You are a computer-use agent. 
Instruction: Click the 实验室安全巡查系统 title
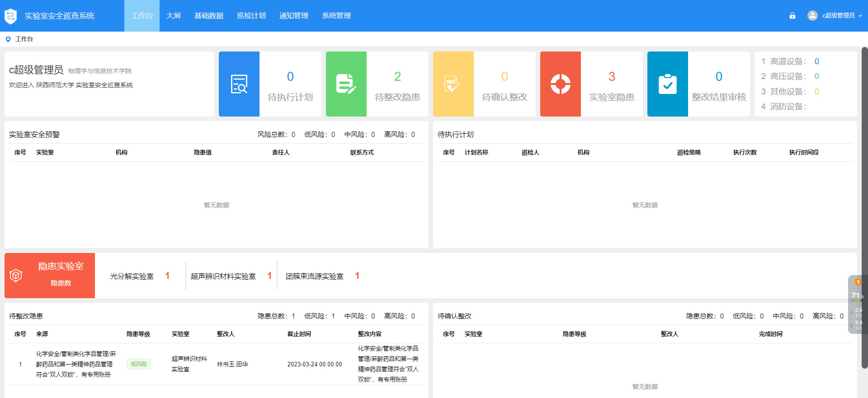click(59, 16)
